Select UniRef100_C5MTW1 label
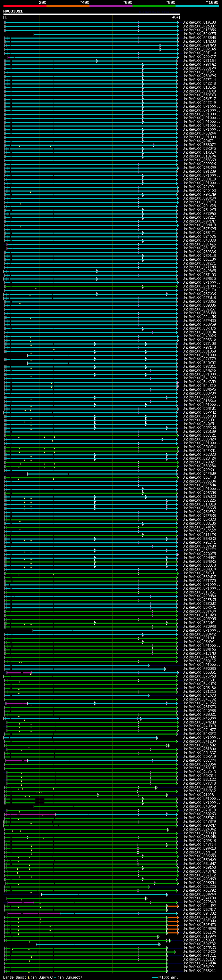The image size is (222, 980). pyautogui.click(x=199, y=408)
